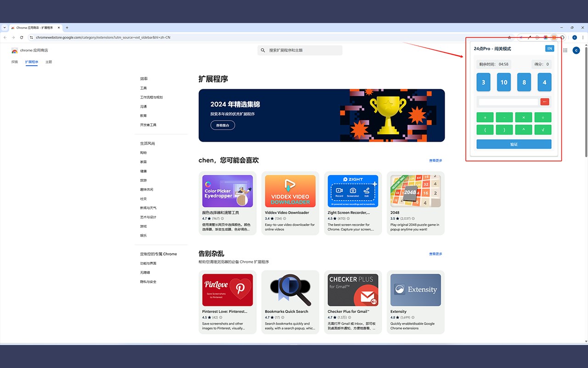588x368 pixels.
Task: Click the info icon beside the Zight rating
Action: (x=348, y=218)
